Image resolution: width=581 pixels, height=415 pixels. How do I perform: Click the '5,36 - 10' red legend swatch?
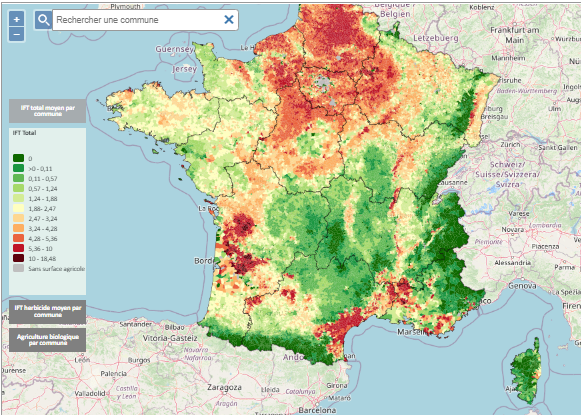19,248
